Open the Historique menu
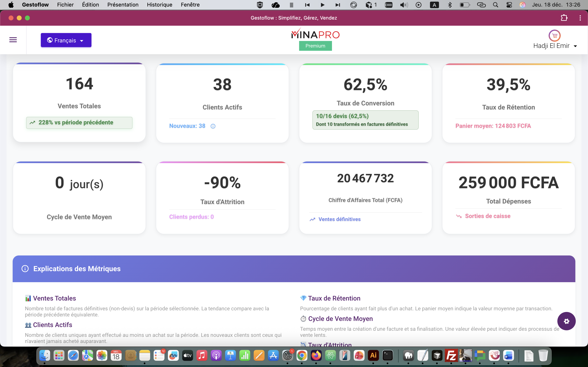 click(159, 5)
